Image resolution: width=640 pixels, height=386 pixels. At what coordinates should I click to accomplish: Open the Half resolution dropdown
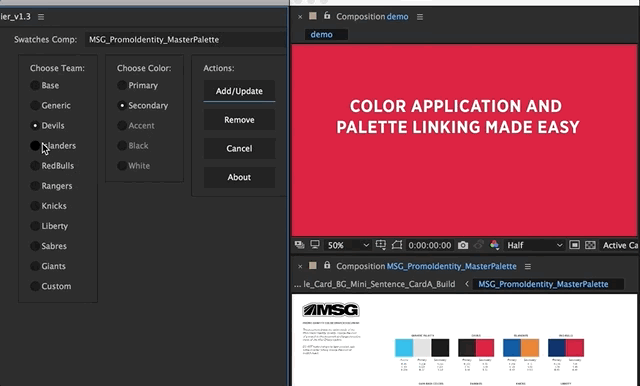point(534,245)
